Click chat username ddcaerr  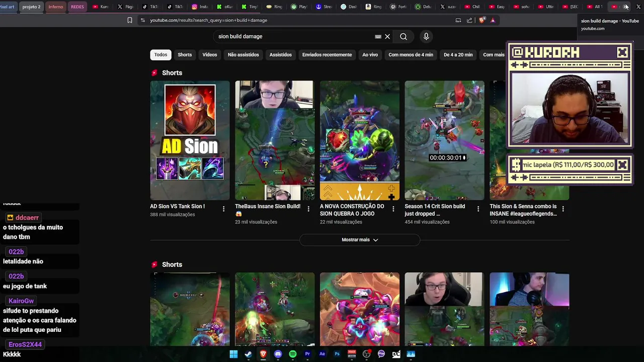click(x=27, y=218)
